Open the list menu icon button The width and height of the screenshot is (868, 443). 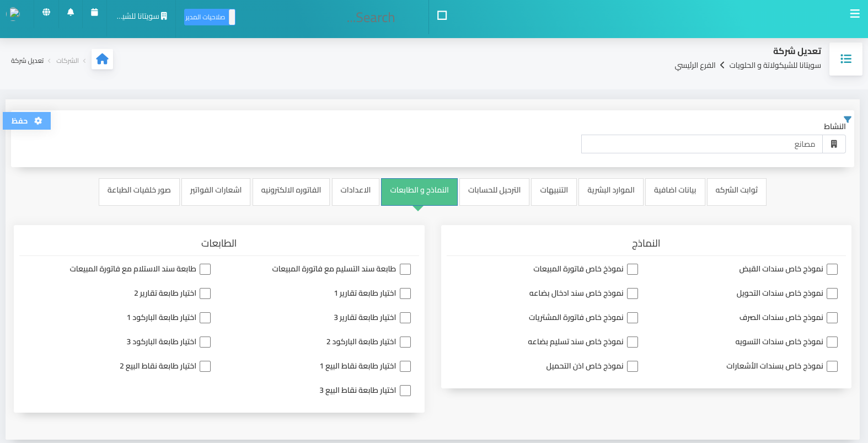point(846,59)
